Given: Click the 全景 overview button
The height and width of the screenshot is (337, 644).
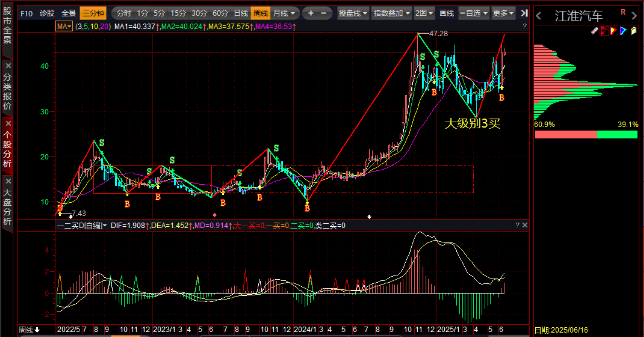Looking at the screenshot, I should pyautogui.click(x=69, y=13).
